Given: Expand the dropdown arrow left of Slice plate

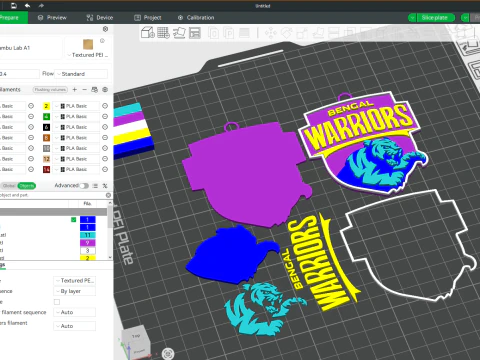Looking at the screenshot, I should coord(412,18).
